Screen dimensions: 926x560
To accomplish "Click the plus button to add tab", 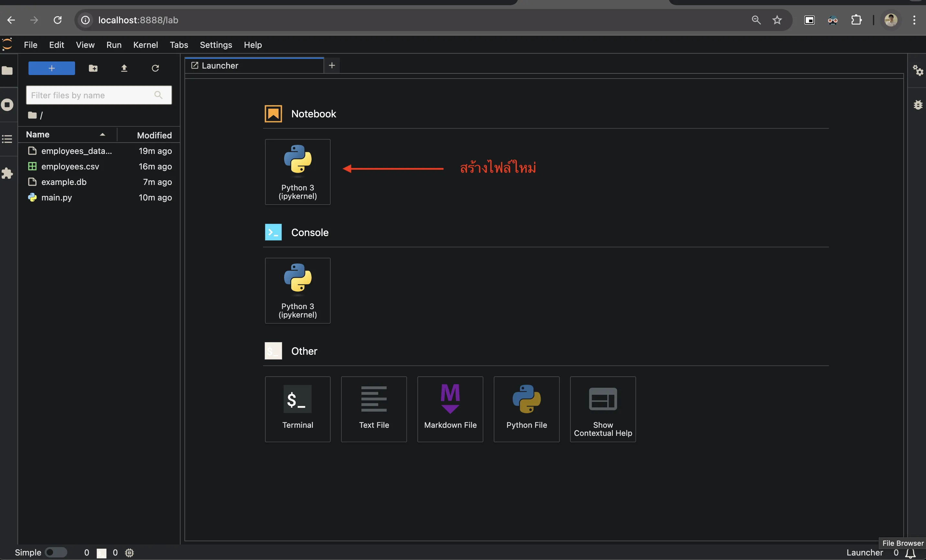I will coord(332,65).
